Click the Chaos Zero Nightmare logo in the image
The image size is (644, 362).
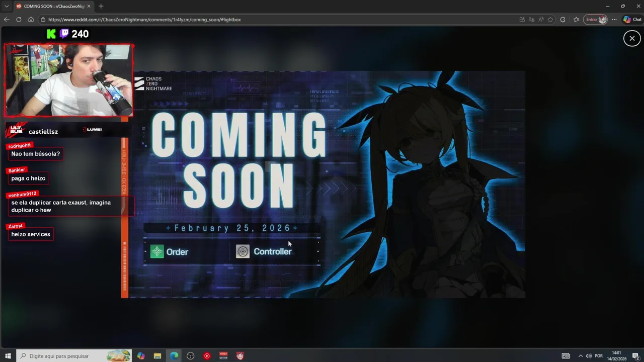click(153, 83)
